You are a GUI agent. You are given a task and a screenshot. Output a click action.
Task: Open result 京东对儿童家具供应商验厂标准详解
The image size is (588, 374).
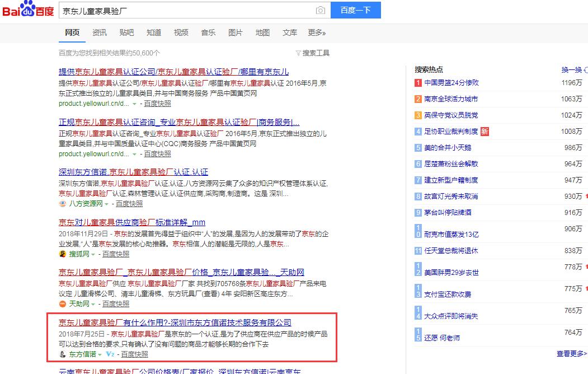click(x=132, y=222)
